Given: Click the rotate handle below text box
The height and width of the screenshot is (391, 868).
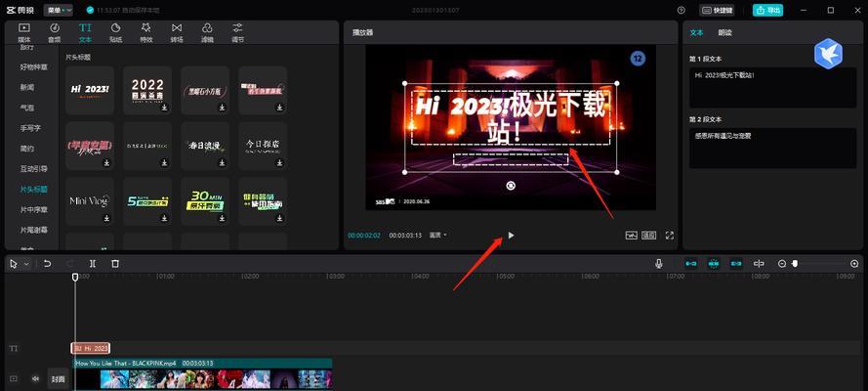Looking at the screenshot, I should [511, 186].
